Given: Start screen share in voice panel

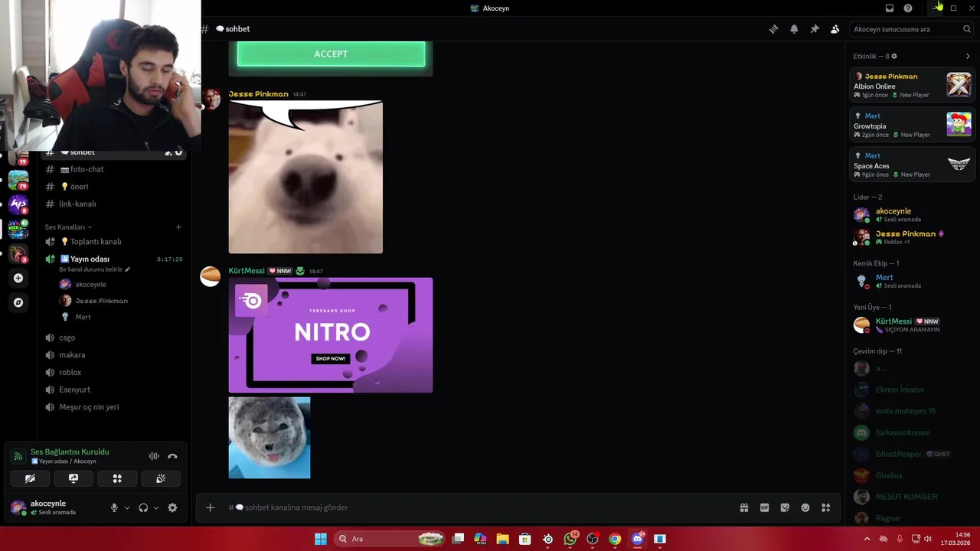Looking at the screenshot, I should coord(73,478).
